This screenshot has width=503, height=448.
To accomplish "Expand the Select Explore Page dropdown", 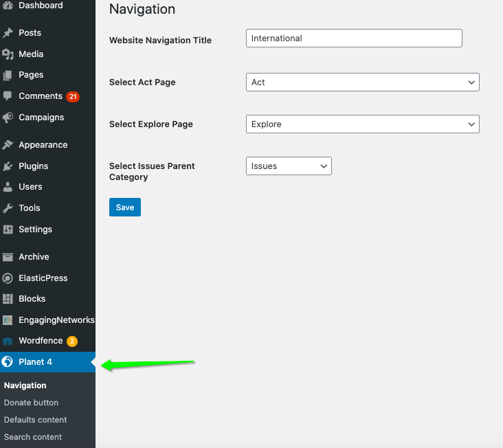I will (363, 124).
